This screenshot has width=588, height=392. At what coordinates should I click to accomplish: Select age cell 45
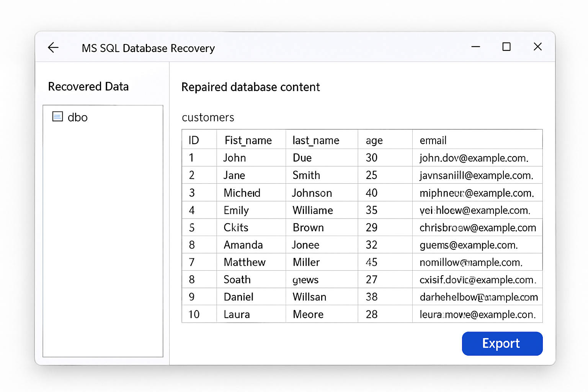point(385,262)
